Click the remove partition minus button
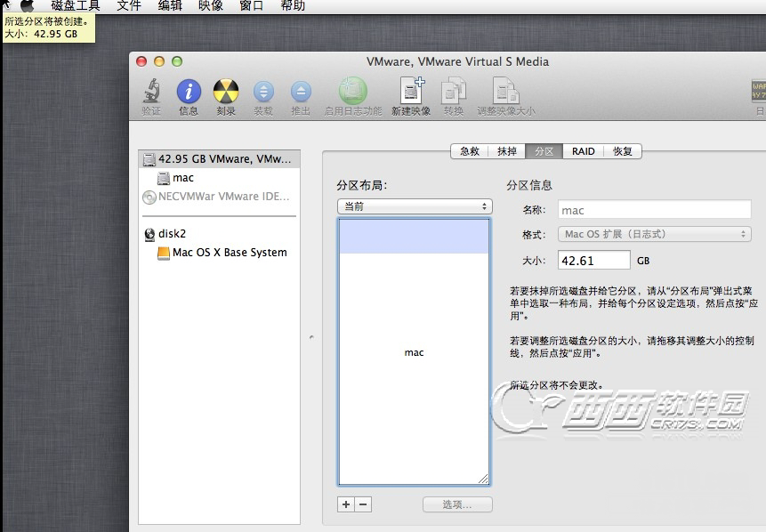 [x=363, y=504]
